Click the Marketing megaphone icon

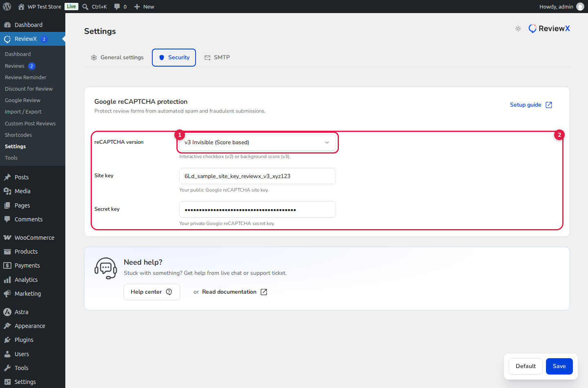point(7,294)
